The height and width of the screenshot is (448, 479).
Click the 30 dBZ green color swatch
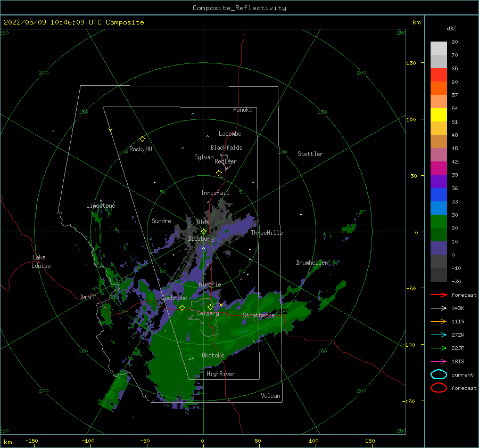(439, 221)
